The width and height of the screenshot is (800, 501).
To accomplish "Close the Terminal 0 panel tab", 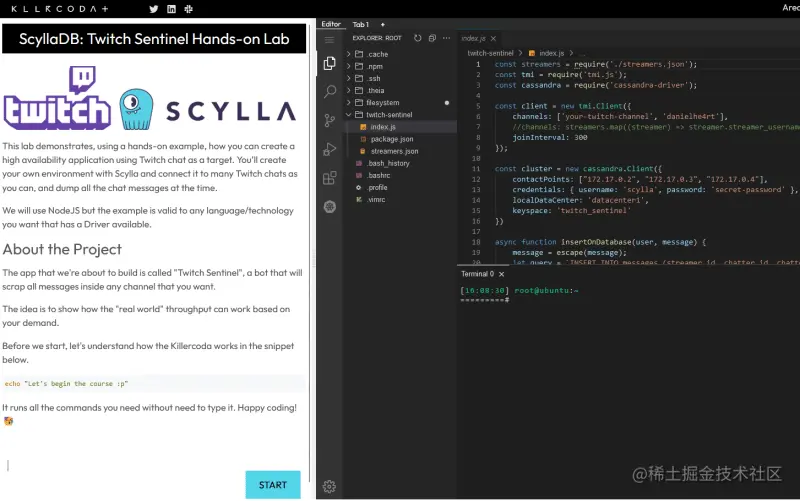I will tap(502, 274).
